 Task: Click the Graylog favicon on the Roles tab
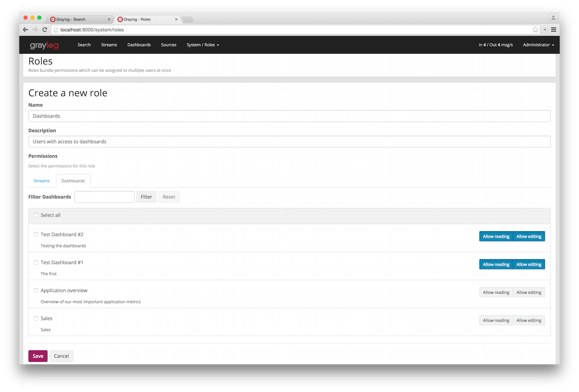pos(120,19)
